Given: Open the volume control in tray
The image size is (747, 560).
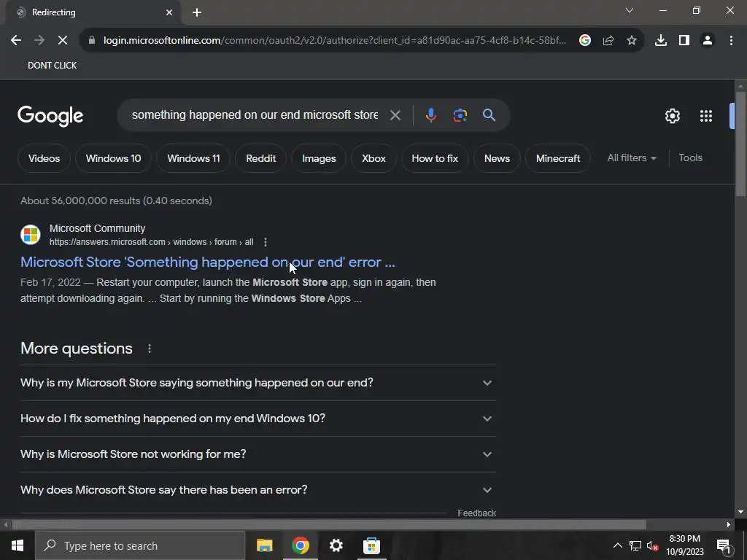Looking at the screenshot, I should pos(653,545).
